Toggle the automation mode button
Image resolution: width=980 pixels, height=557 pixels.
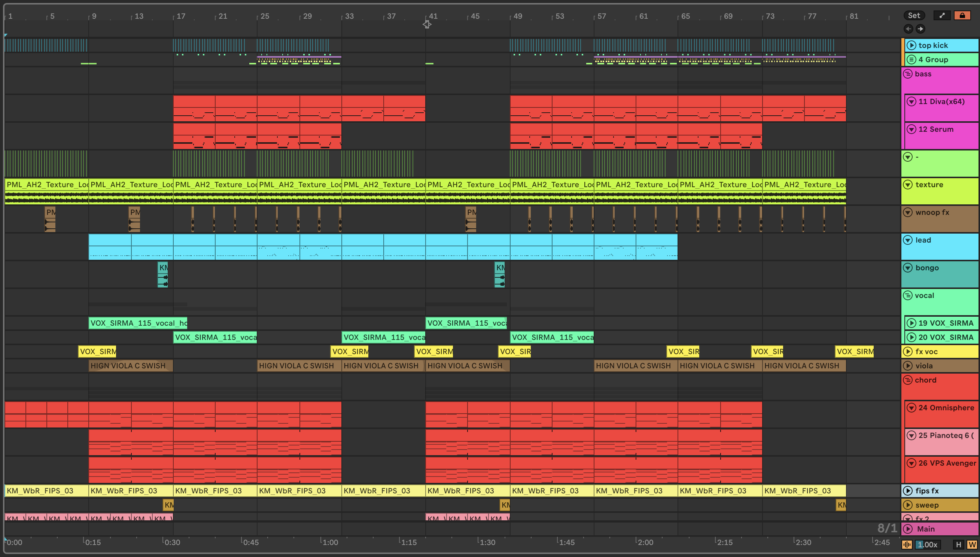click(x=942, y=15)
